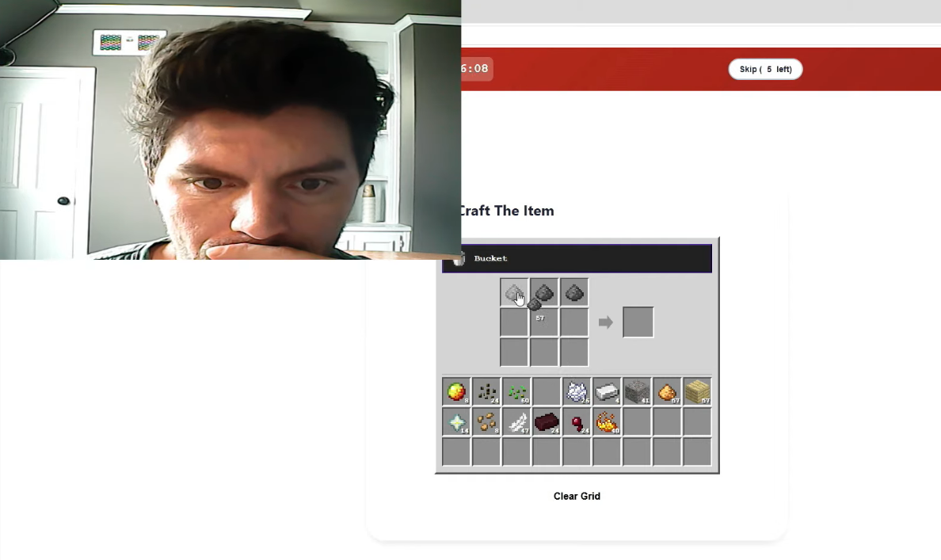Click the bottom-left crafting grid slot
941x560 pixels.
514,352
